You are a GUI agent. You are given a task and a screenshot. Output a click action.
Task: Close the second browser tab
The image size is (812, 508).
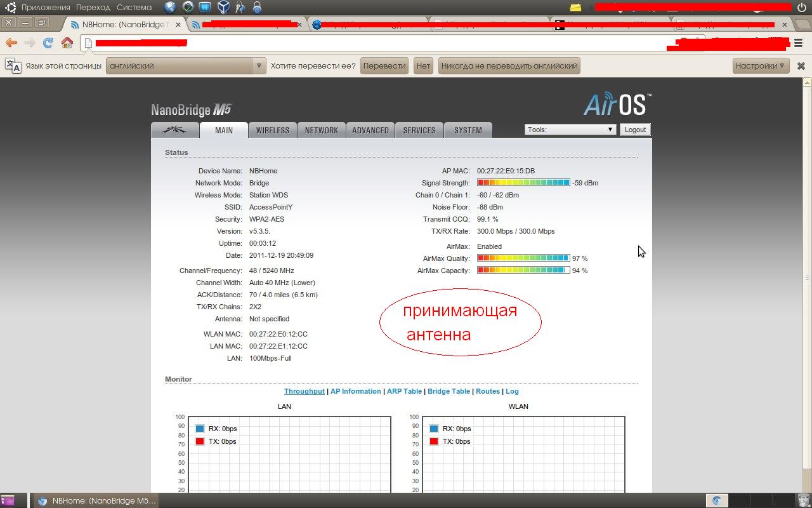299,25
